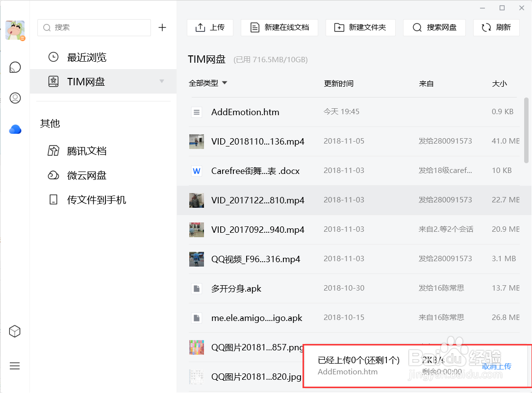Open the hamburger main menu icon

(x=15, y=366)
